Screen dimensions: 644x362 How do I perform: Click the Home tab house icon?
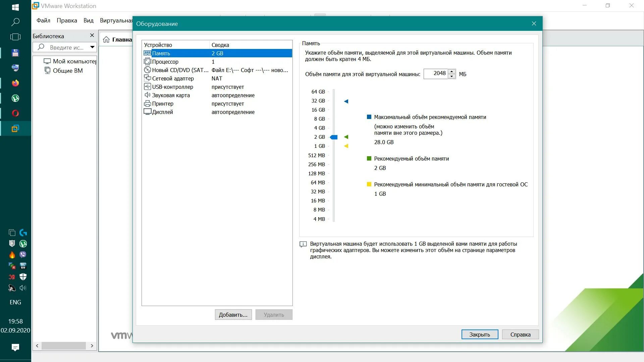[106, 40]
